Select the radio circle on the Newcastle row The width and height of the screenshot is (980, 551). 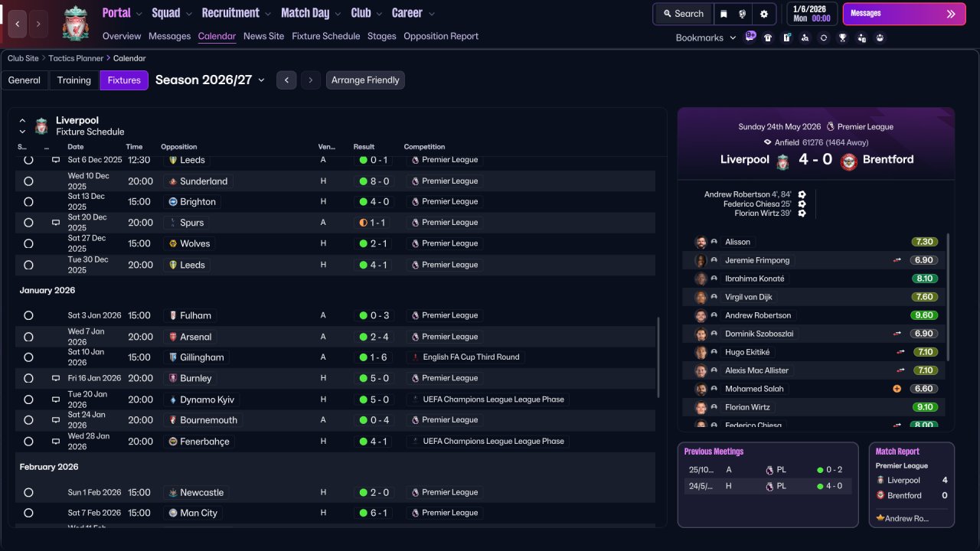[x=28, y=493]
